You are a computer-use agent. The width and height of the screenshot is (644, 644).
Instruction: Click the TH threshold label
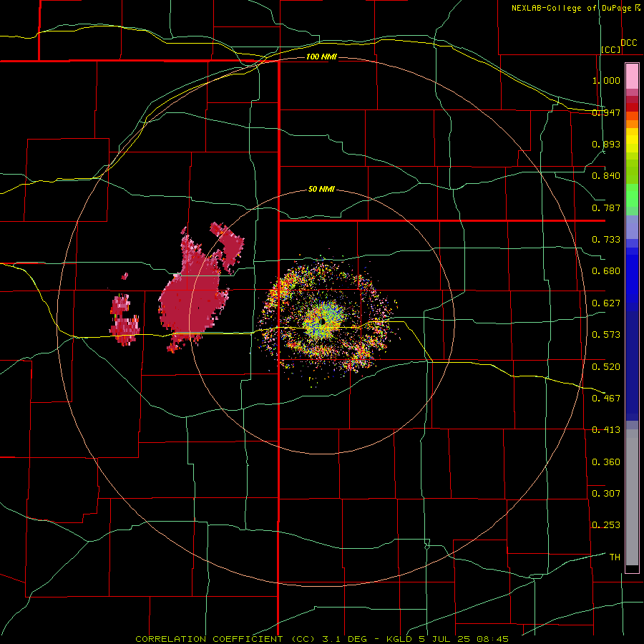(x=615, y=557)
